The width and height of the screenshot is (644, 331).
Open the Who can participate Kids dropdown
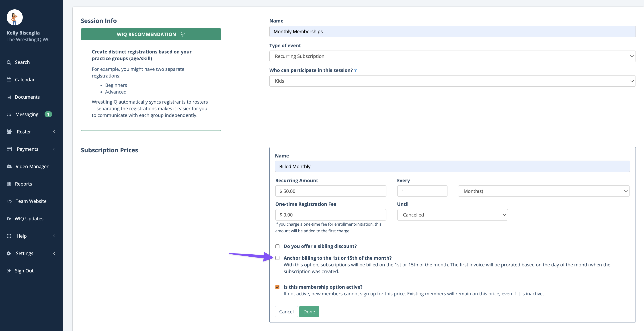(x=452, y=81)
